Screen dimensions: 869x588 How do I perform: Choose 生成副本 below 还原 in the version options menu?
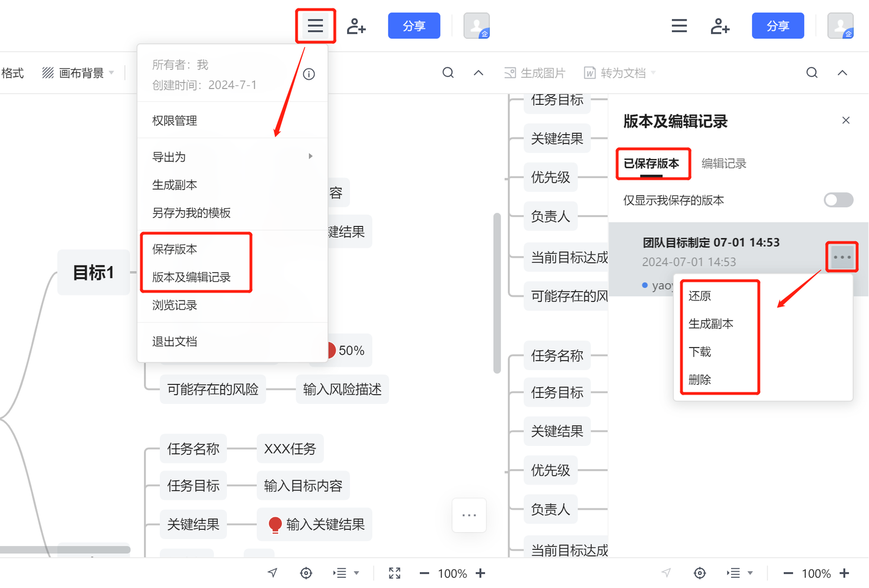click(763, 324)
